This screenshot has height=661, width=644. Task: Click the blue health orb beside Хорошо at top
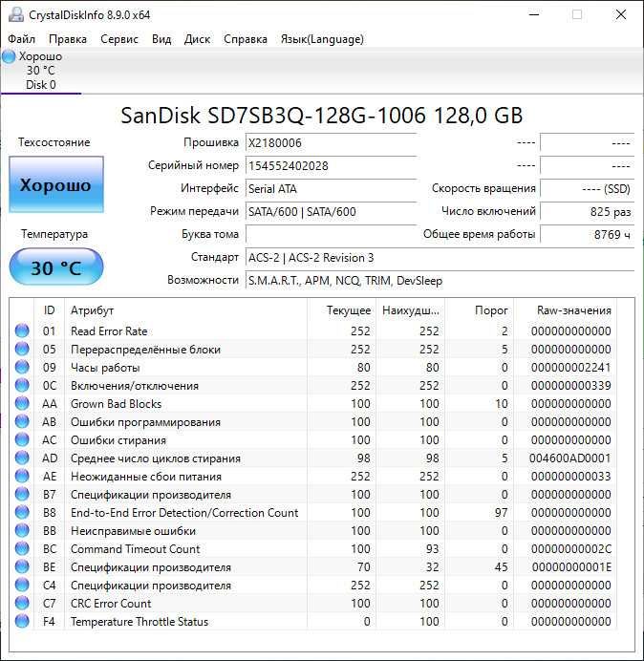click(x=9, y=56)
